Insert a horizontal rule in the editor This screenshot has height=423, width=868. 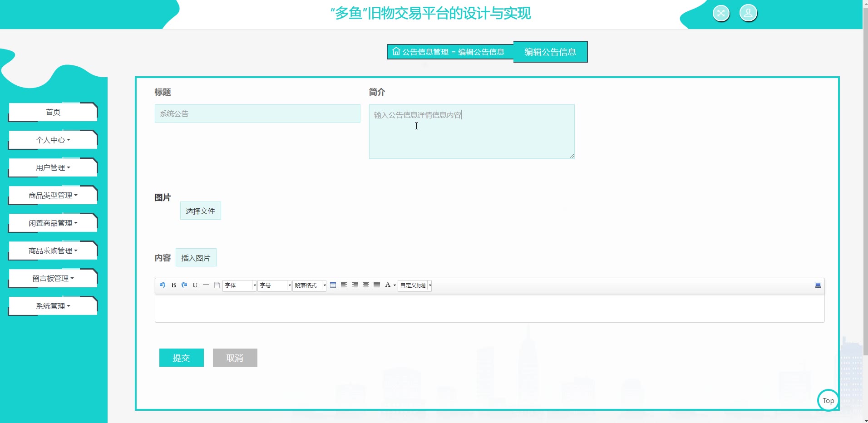[206, 285]
